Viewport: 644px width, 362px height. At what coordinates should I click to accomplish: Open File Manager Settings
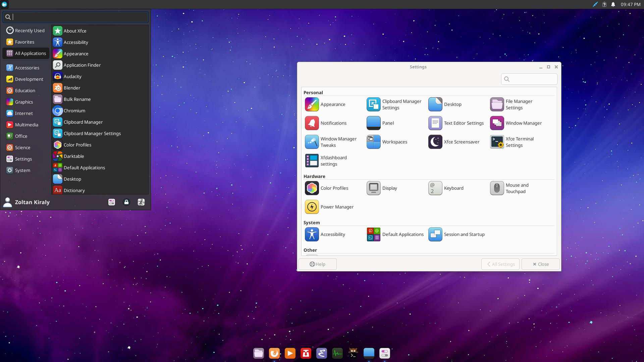pyautogui.click(x=512, y=105)
